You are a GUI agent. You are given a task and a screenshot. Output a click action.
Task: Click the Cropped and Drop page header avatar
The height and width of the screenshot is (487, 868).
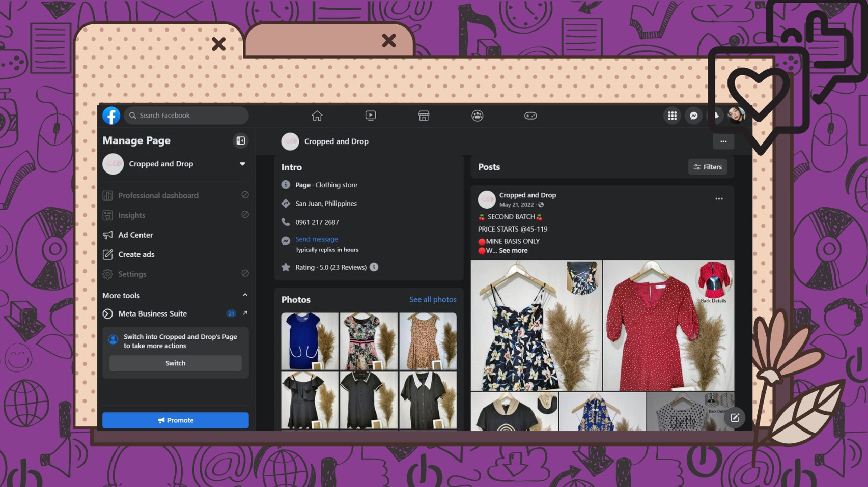290,141
